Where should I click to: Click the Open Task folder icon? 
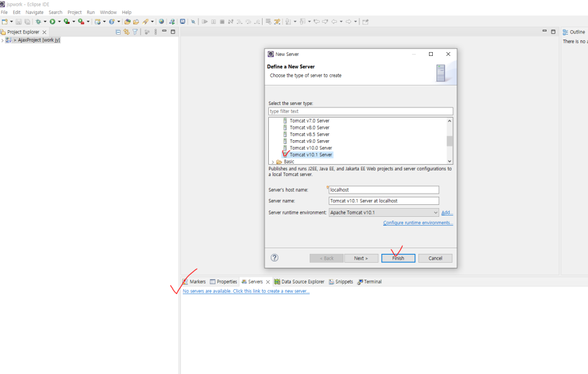136,22
